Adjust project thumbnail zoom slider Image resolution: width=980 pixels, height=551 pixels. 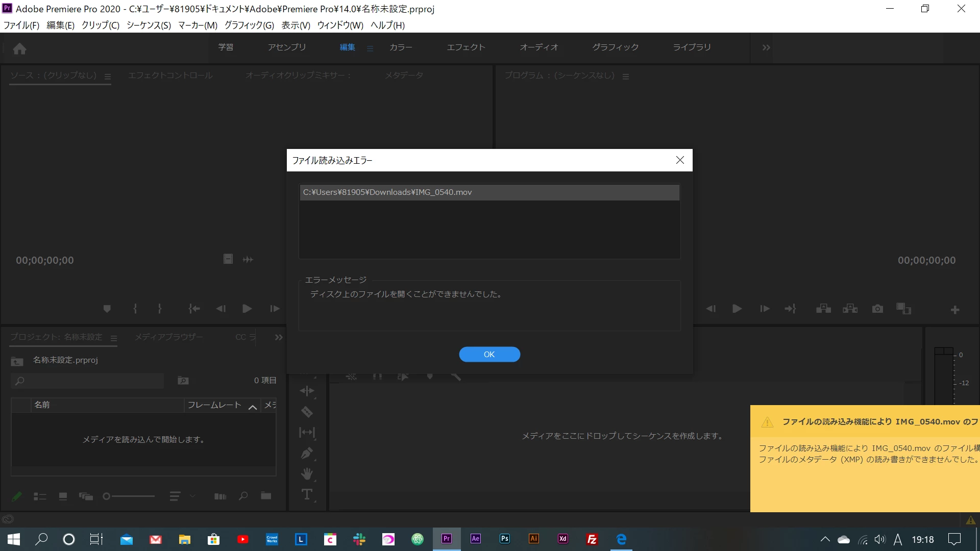(x=107, y=496)
